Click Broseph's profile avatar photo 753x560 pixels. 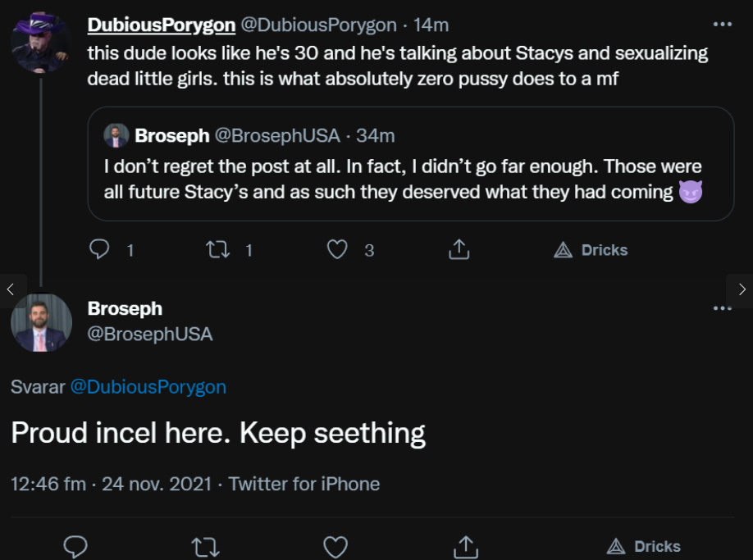[x=41, y=322]
